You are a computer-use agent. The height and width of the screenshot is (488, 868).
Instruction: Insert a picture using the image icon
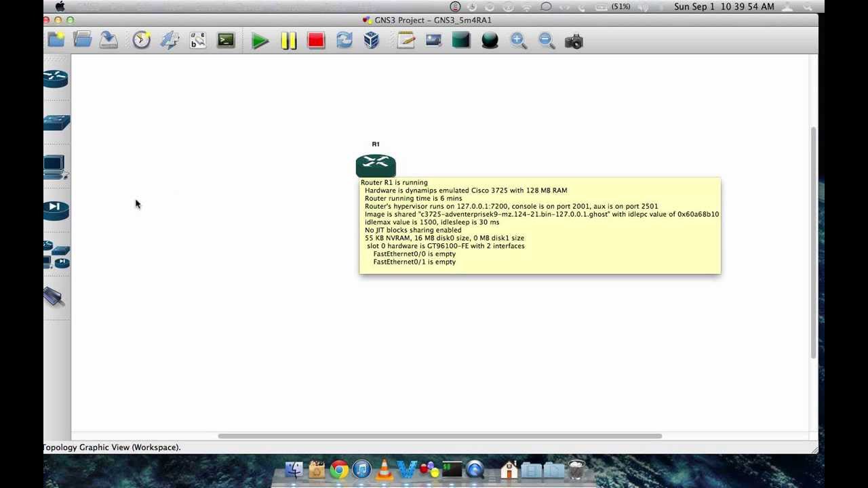tap(434, 41)
